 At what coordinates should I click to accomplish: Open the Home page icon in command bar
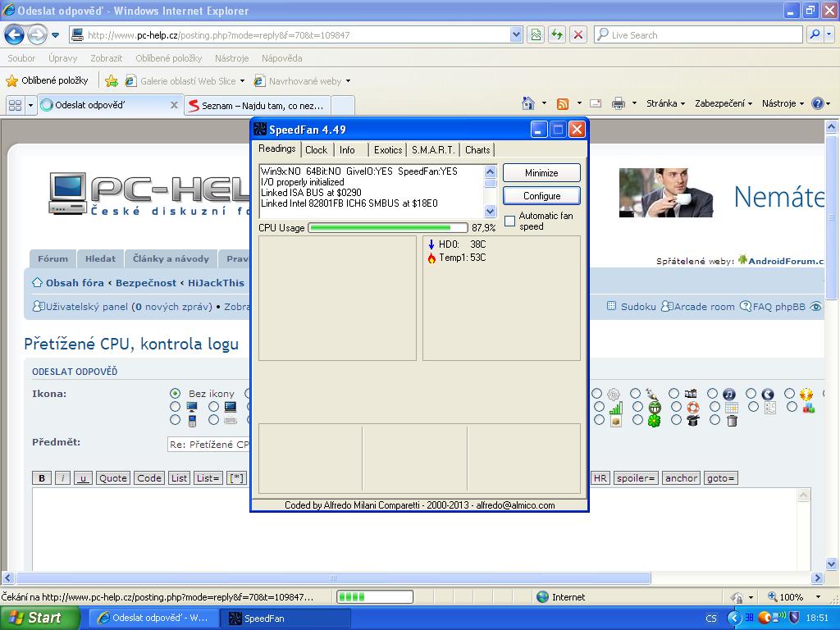coord(528,103)
